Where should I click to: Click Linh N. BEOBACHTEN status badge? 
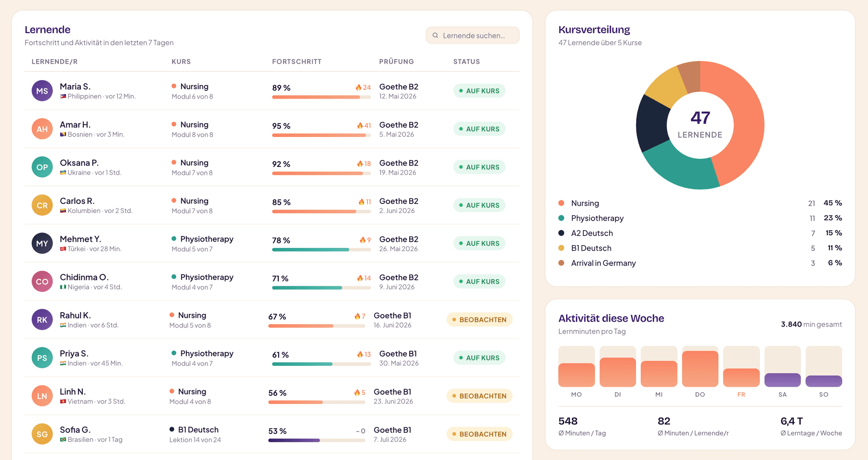coord(479,396)
